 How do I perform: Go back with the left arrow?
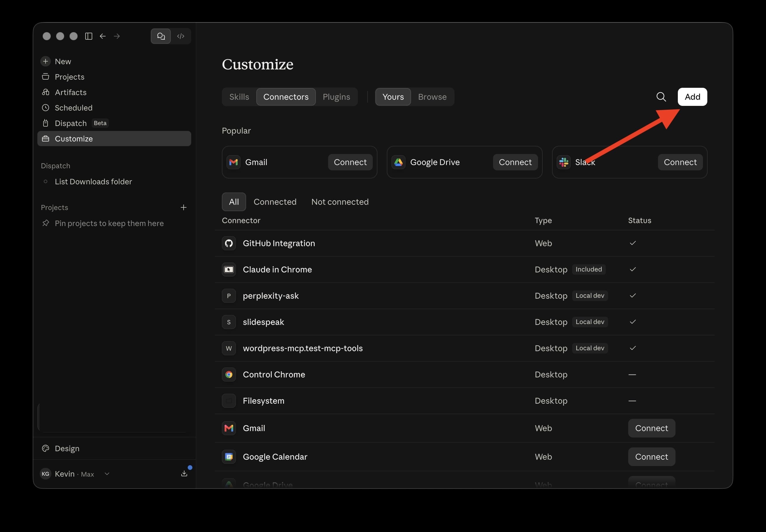(x=103, y=36)
